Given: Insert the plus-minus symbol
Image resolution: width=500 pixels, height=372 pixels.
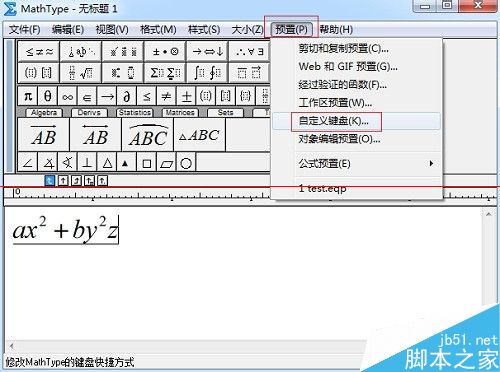Looking at the screenshot, I should pyautogui.click(x=186, y=96).
